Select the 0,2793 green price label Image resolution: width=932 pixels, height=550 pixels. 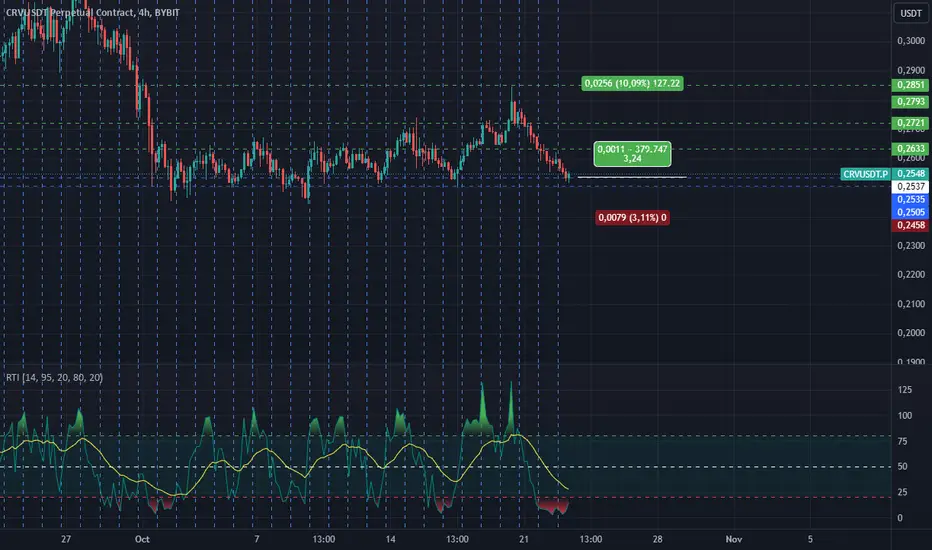[911, 102]
